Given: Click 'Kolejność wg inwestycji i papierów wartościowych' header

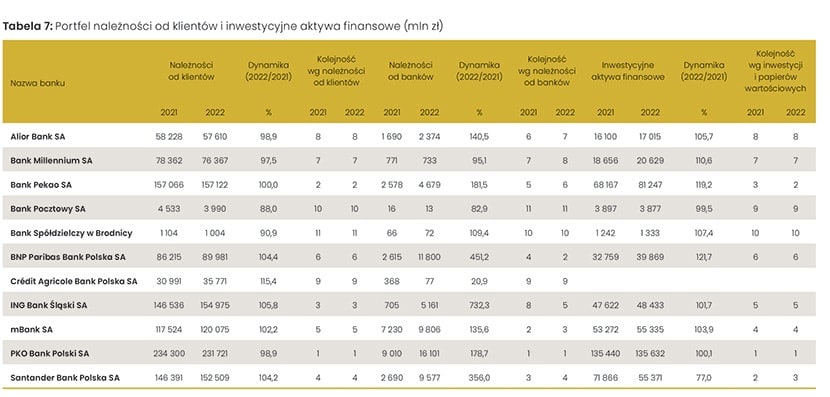Looking at the screenshot, I should pyautogui.click(x=775, y=71).
